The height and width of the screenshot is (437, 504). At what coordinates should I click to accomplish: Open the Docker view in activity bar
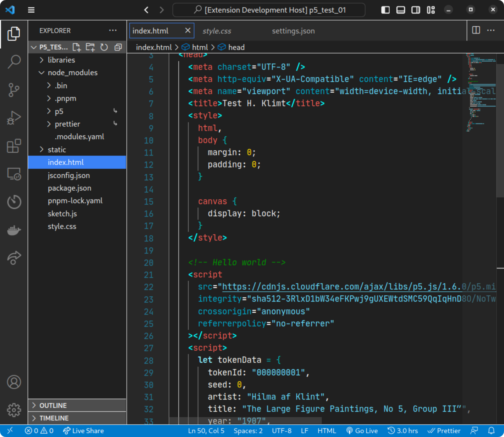(14, 230)
